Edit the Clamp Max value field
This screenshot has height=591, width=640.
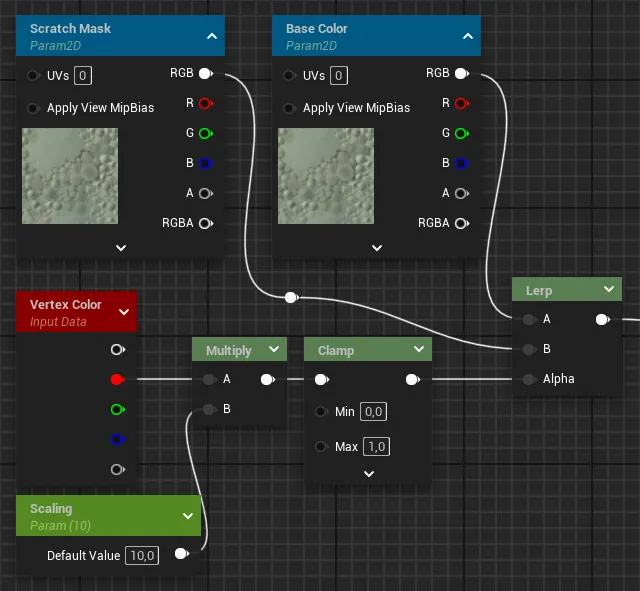(x=376, y=447)
